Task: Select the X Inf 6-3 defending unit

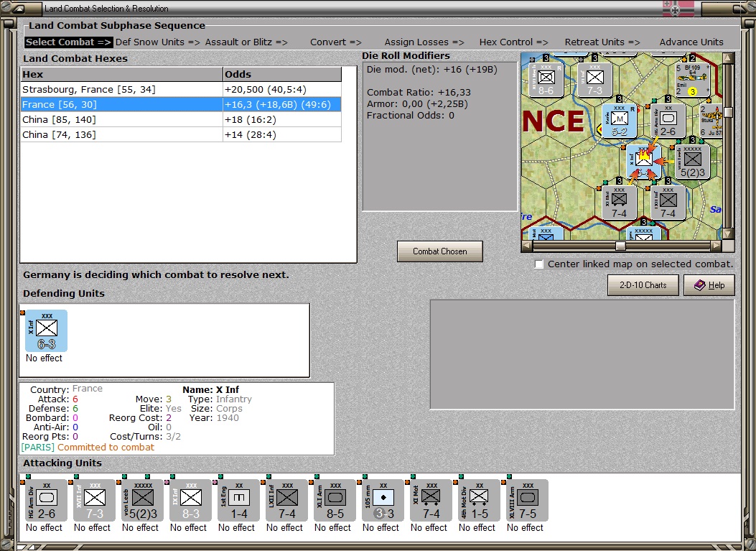Action: 46,331
